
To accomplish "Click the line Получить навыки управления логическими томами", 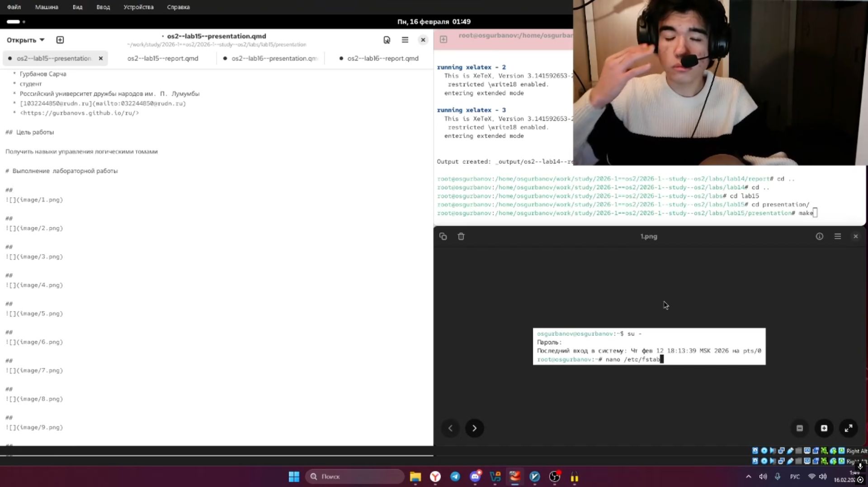I will tap(81, 152).
